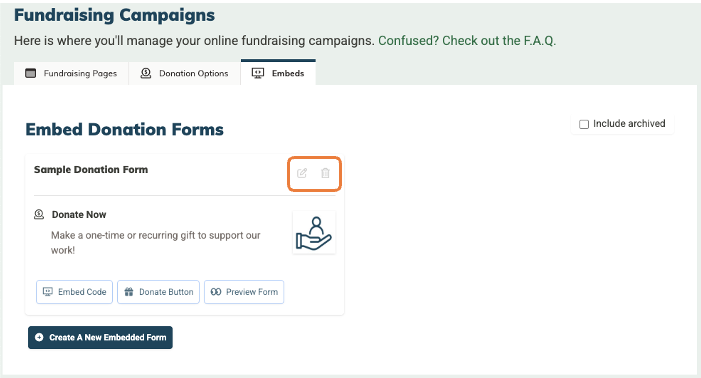Click Create A New Embedded Form
701x378 pixels.
(x=100, y=337)
